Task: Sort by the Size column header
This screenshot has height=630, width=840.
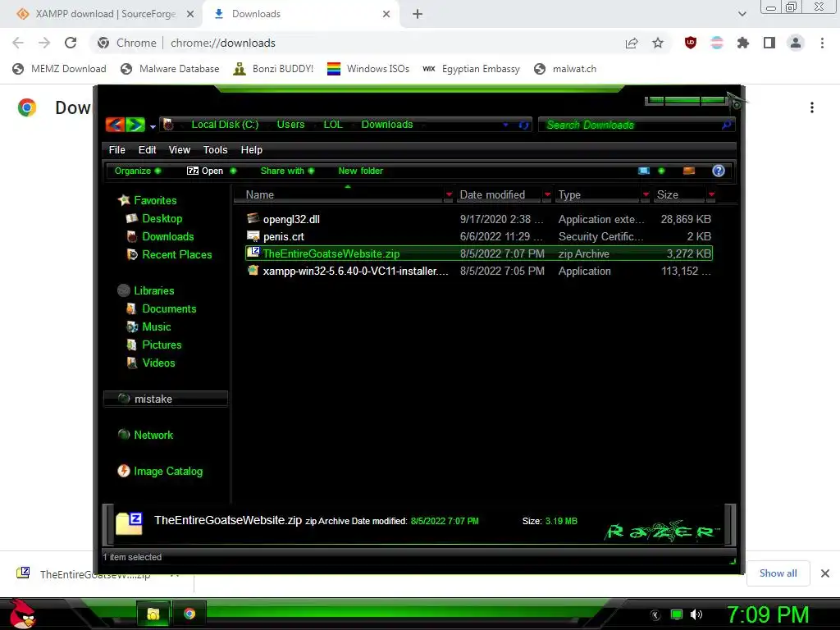Action: [678, 195]
